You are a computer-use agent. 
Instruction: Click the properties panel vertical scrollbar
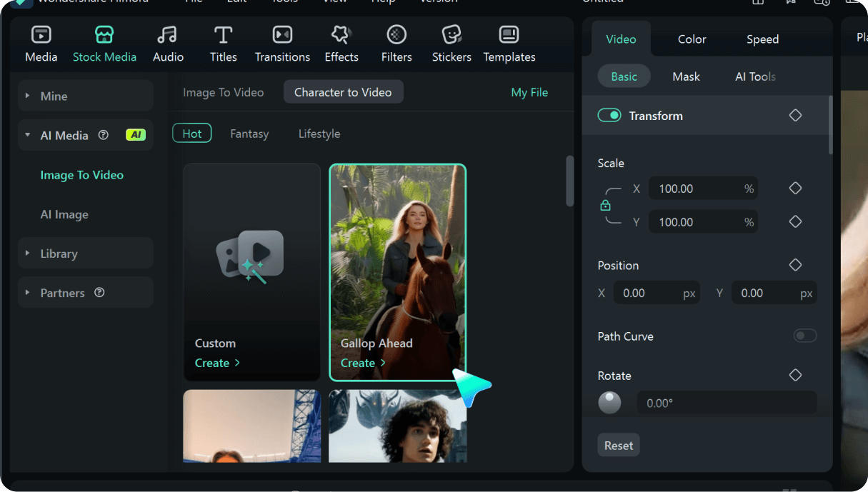830,125
